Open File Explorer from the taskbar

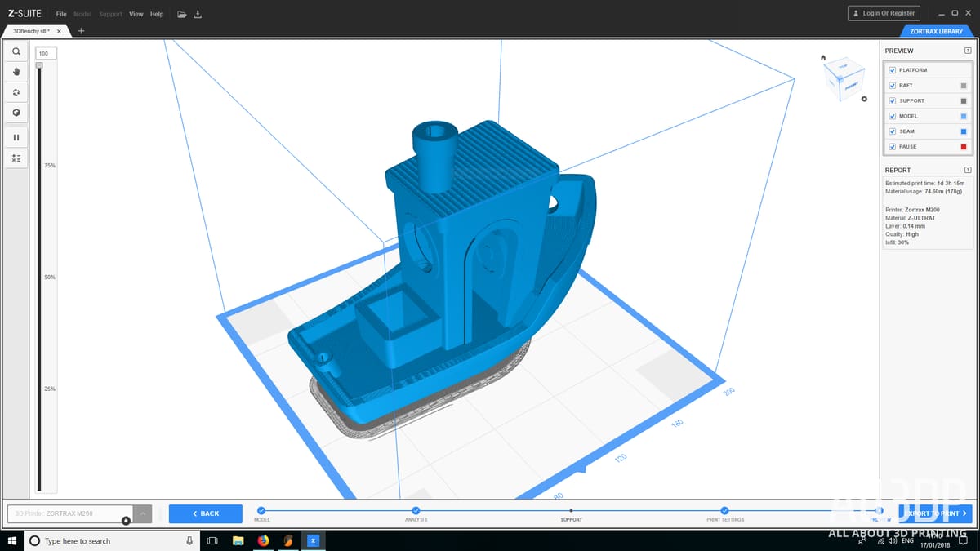click(238, 540)
